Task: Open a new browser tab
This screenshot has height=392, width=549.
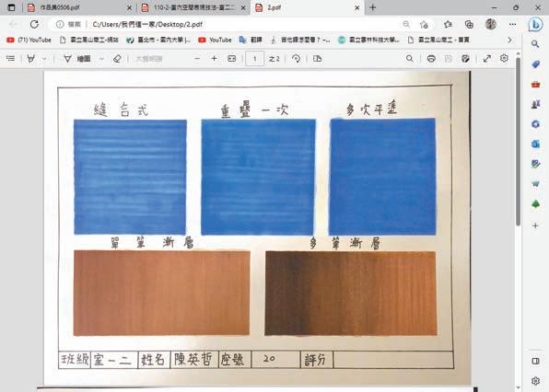Action: tap(372, 7)
